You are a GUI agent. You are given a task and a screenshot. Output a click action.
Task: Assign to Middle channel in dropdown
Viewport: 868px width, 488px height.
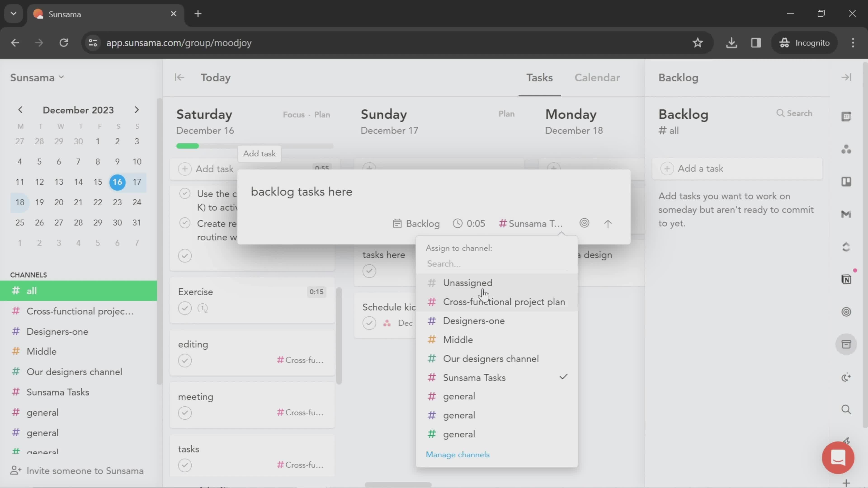[x=497, y=340]
